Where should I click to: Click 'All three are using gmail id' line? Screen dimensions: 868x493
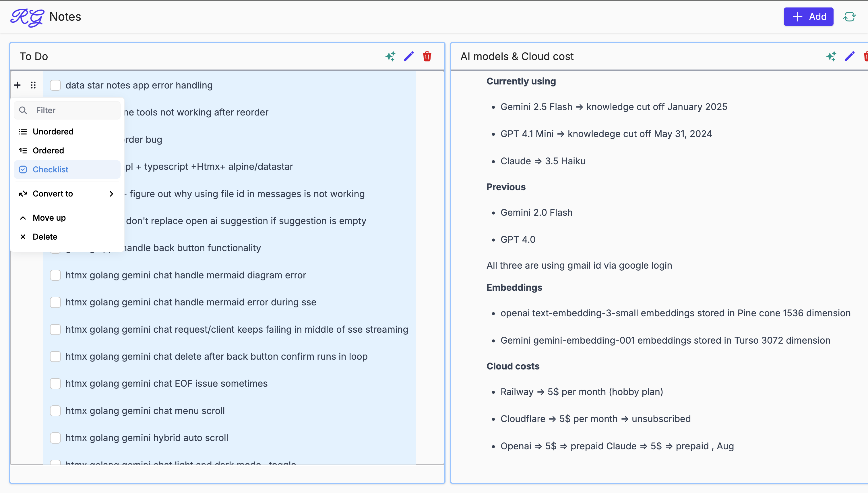(x=579, y=265)
